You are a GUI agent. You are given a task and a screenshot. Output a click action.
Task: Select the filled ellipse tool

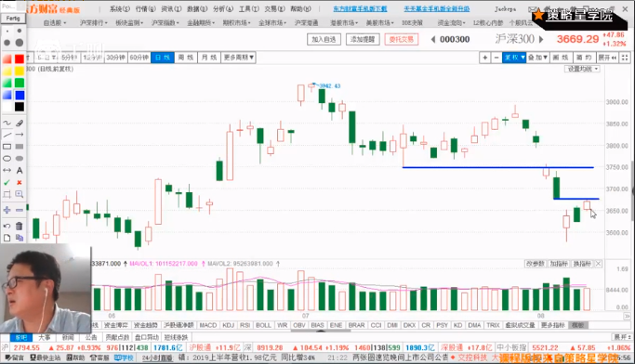point(19,159)
